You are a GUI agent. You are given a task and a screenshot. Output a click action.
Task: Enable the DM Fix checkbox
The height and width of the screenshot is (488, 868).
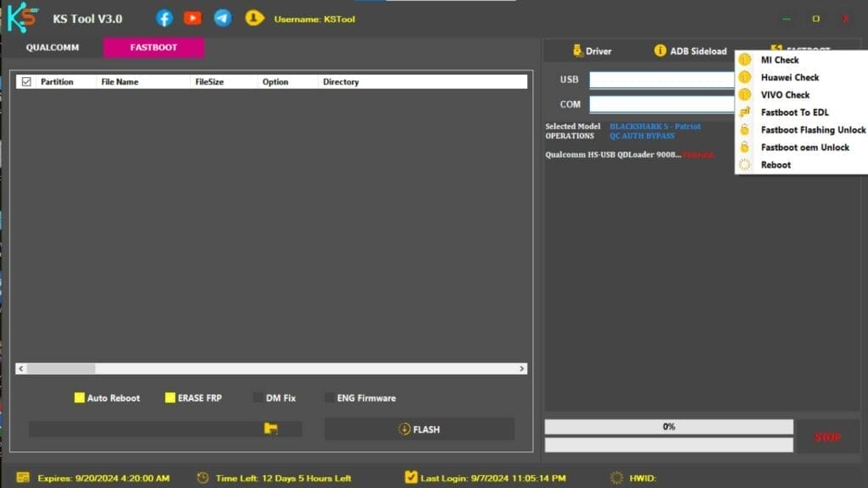click(x=259, y=396)
